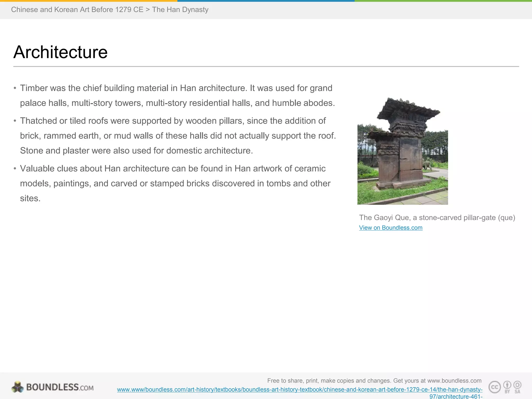Click the BOUNDLESS.COM wordmark in footer

tap(60, 387)
